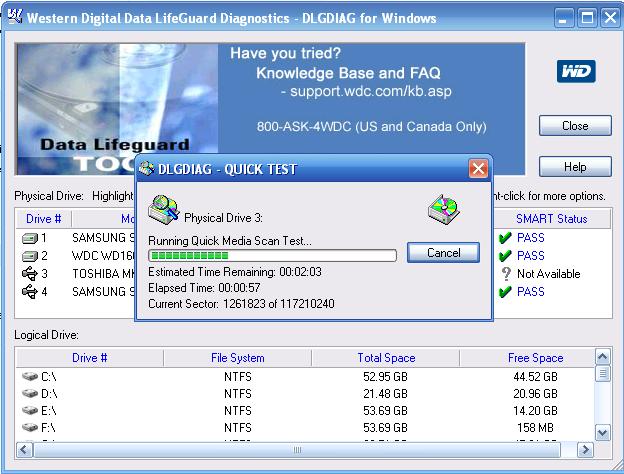Screen dimensions: 624x474
Task: Click the 44.52 GB free space value
Action: coord(535,376)
